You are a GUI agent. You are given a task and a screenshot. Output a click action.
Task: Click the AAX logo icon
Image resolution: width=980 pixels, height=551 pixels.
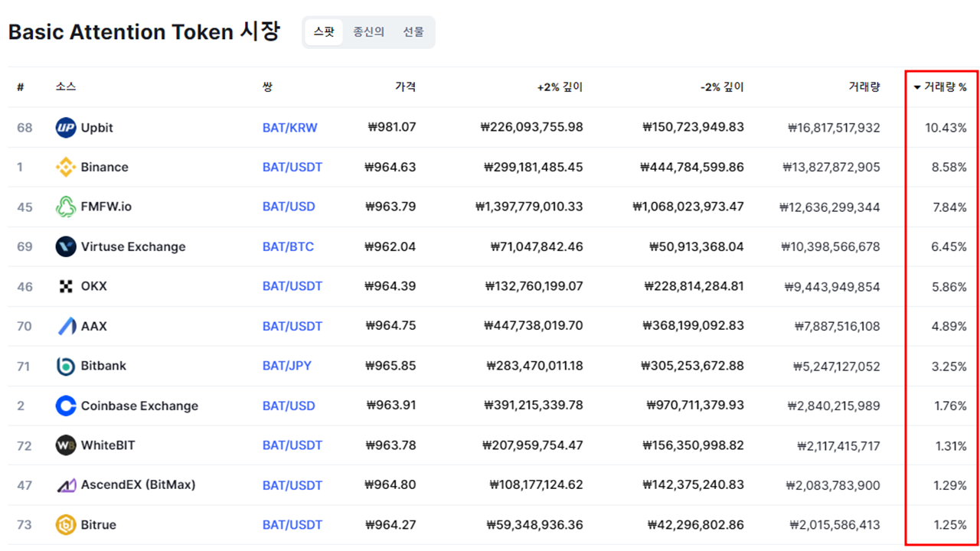pyautogui.click(x=66, y=326)
